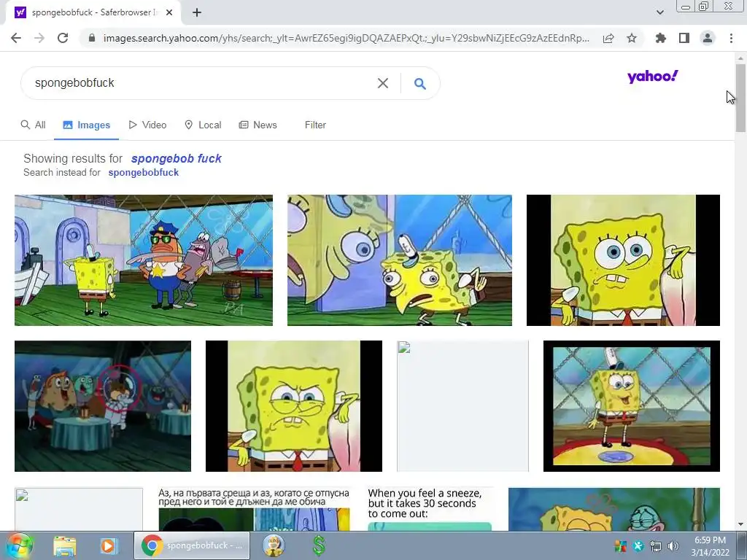Click the scrollbar down arrow
747x560 pixels.
[740, 525]
